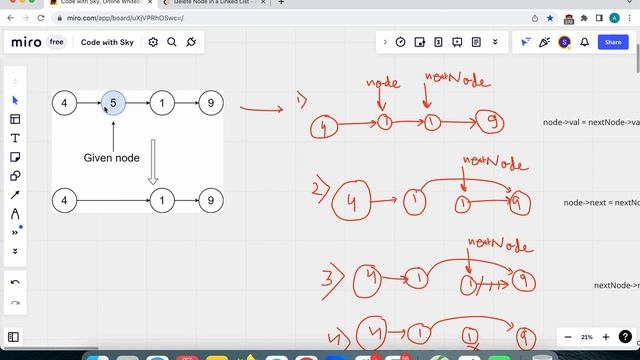Click the Share button
Viewport: 640px width, 360px height.
613,42
